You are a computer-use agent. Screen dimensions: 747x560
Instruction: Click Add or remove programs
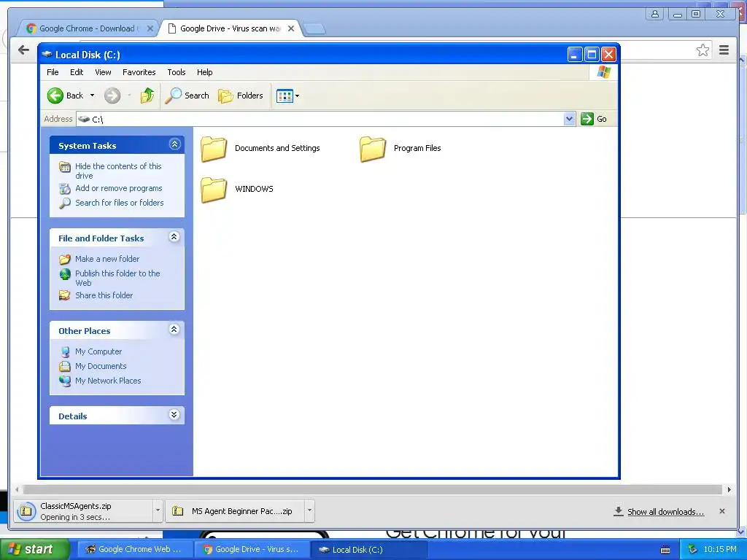point(119,189)
